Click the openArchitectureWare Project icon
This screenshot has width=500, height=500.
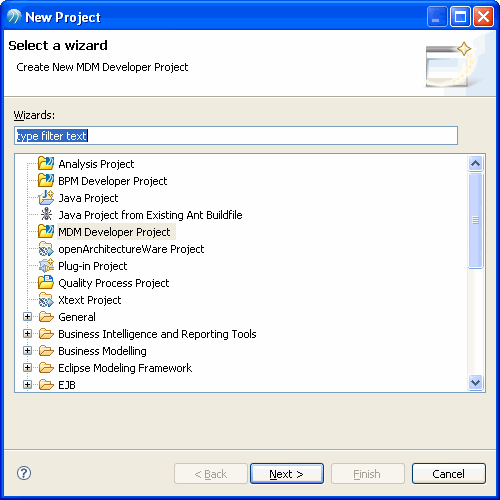46,249
